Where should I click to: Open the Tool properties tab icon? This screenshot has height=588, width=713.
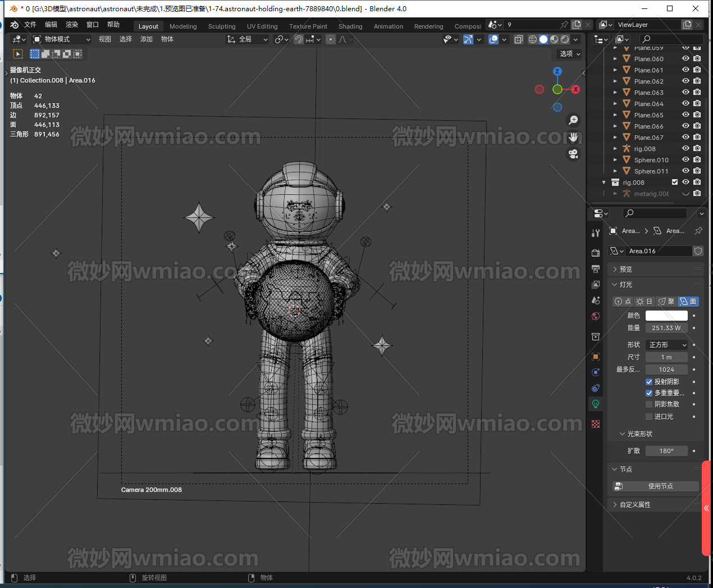click(x=596, y=233)
